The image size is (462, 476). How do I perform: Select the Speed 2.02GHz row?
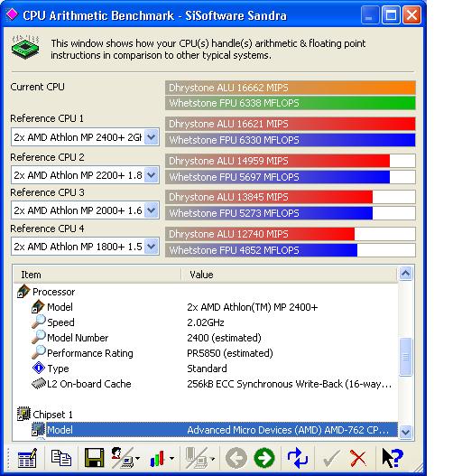206,322
